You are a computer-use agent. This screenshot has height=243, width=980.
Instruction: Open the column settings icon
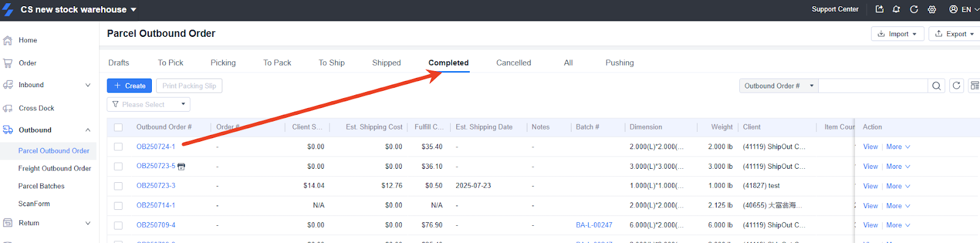click(974, 86)
